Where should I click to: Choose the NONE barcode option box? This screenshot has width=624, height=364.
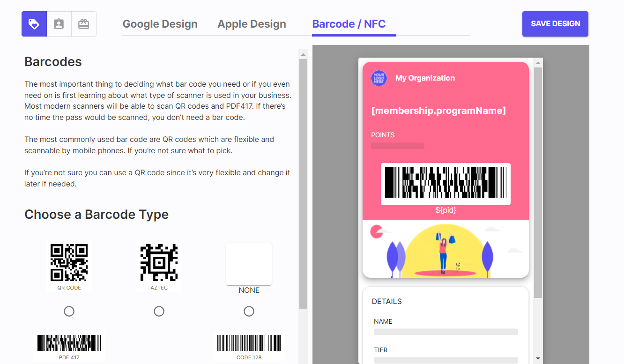tap(249, 264)
